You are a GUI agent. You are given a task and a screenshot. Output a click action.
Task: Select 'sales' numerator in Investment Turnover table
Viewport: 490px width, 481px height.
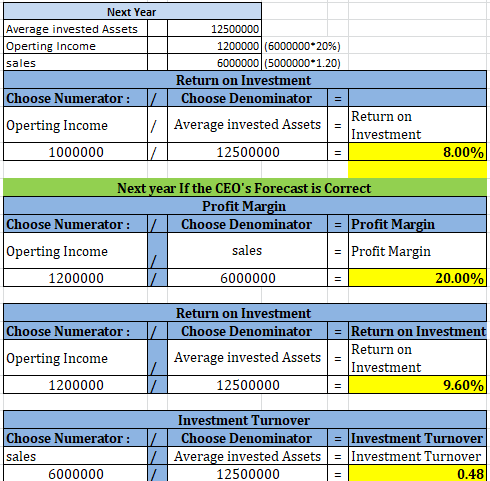click(76, 456)
